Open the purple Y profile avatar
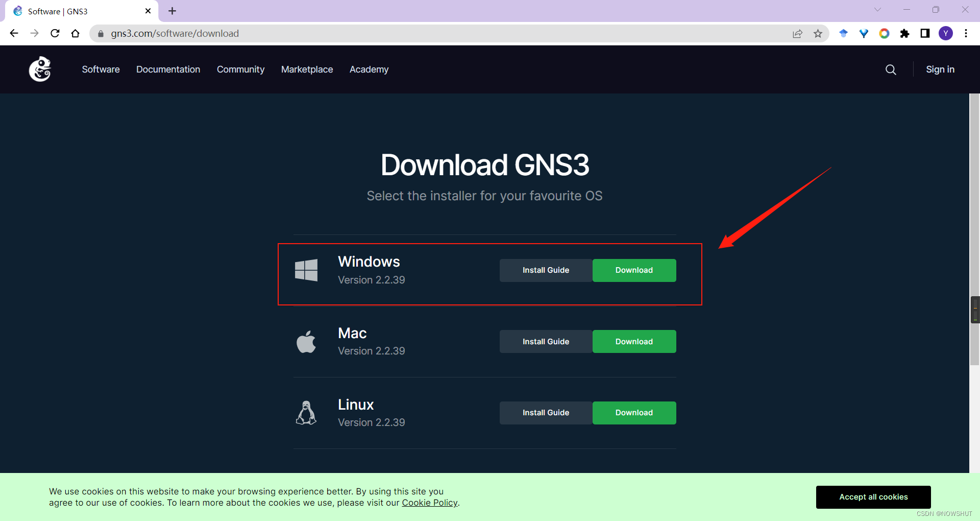This screenshot has width=980, height=521. coord(946,33)
